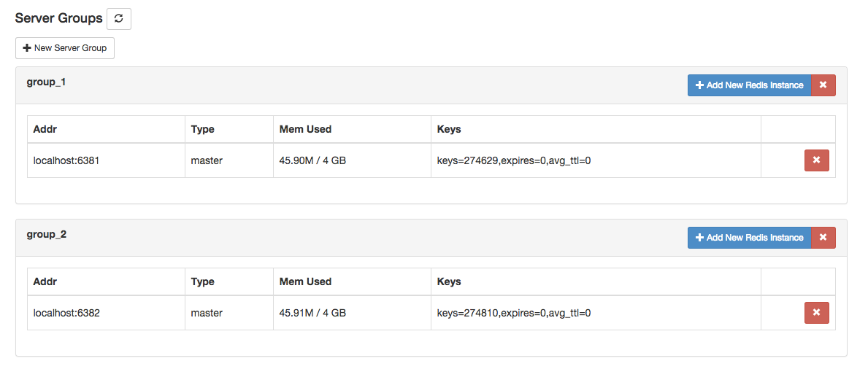868x369 pixels.
Task: Click the Server Groups heading
Action: 58,18
